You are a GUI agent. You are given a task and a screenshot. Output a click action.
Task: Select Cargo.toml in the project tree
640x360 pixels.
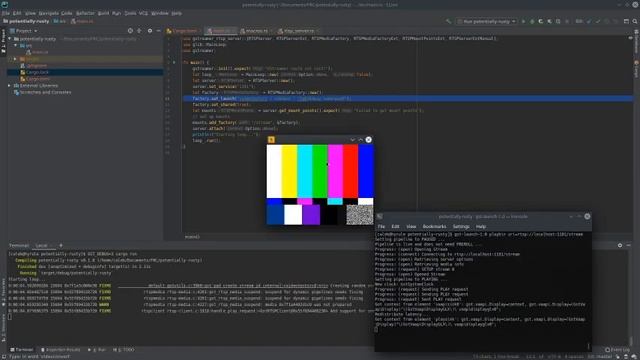(x=35, y=79)
